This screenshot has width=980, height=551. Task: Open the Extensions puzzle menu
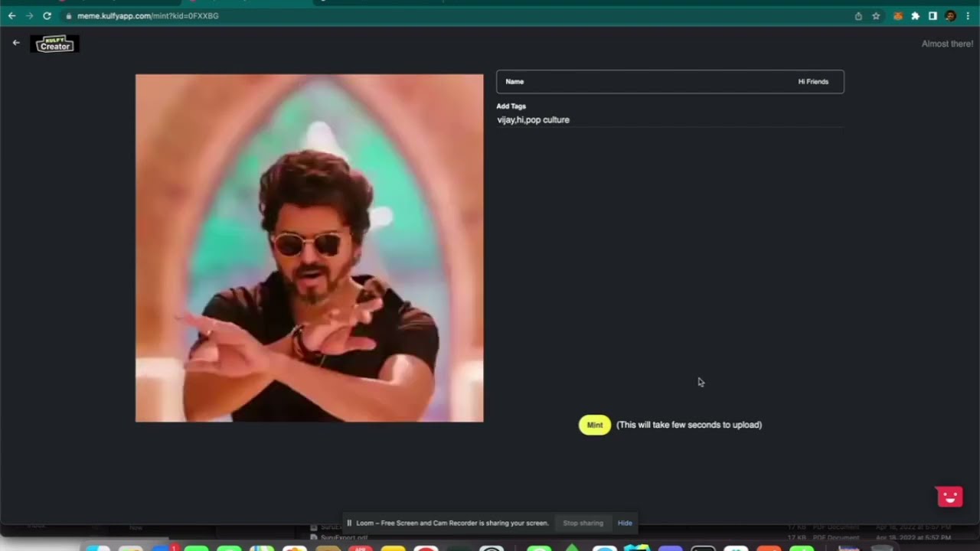tap(915, 15)
